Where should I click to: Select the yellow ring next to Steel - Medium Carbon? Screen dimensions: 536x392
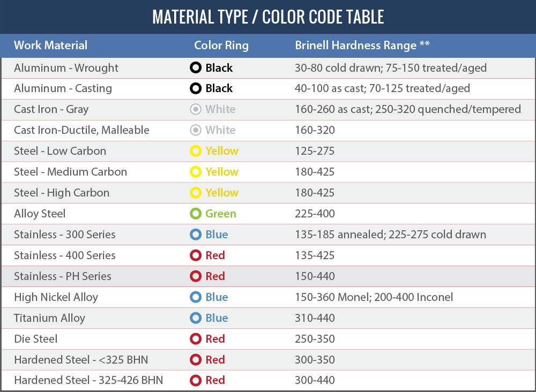coord(196,172)
